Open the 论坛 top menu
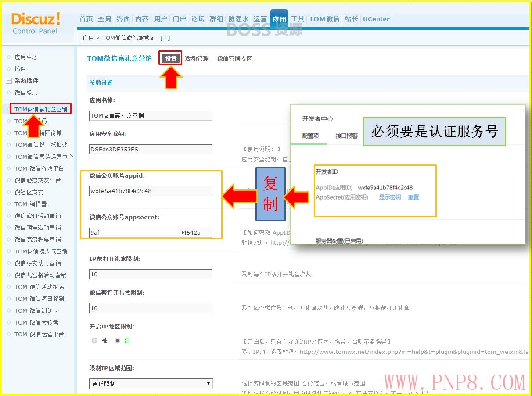Screen dimensions: 532x396 point(198,19)
